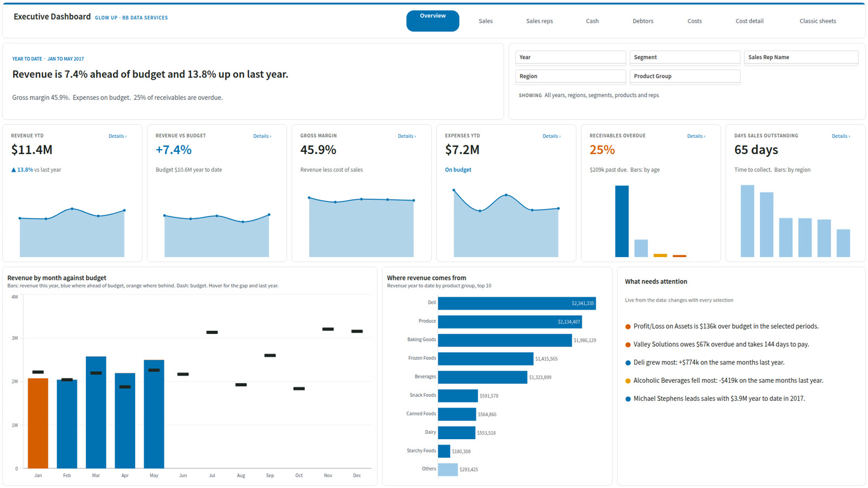Screen dimensions: 868x488
Task: Open the Year filter dropdown
Action: (570, 57)
